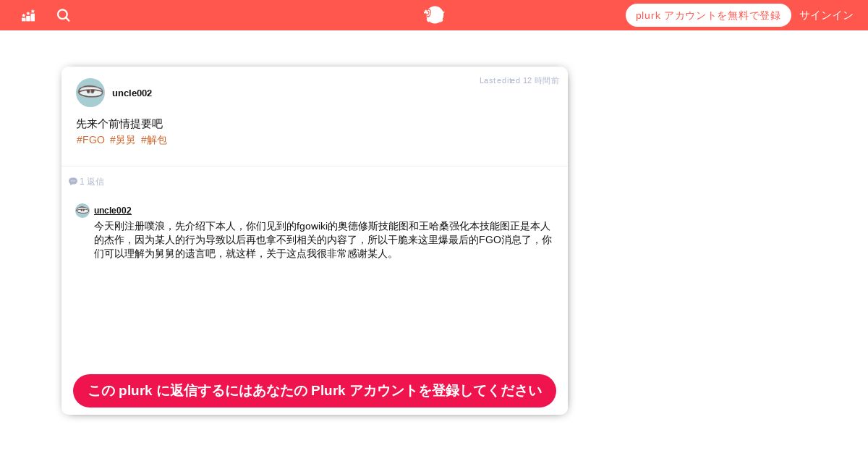Open search with the magnifier icon
868x456 pixels.
64,15
